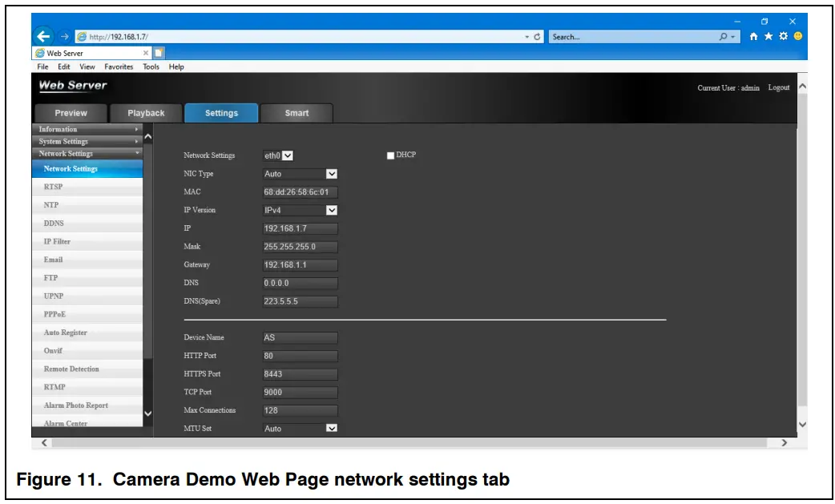Switch to the Smart tab

296,113
